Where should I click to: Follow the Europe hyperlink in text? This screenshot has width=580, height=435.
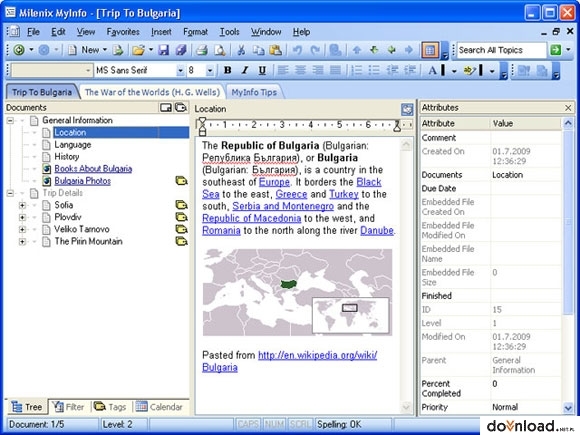coord(274,182)
